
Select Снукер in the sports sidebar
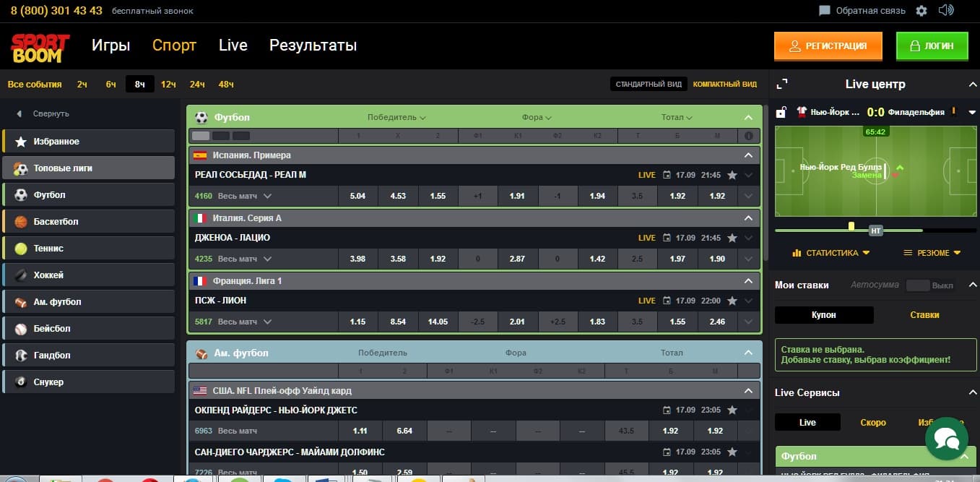pos(89,382)
